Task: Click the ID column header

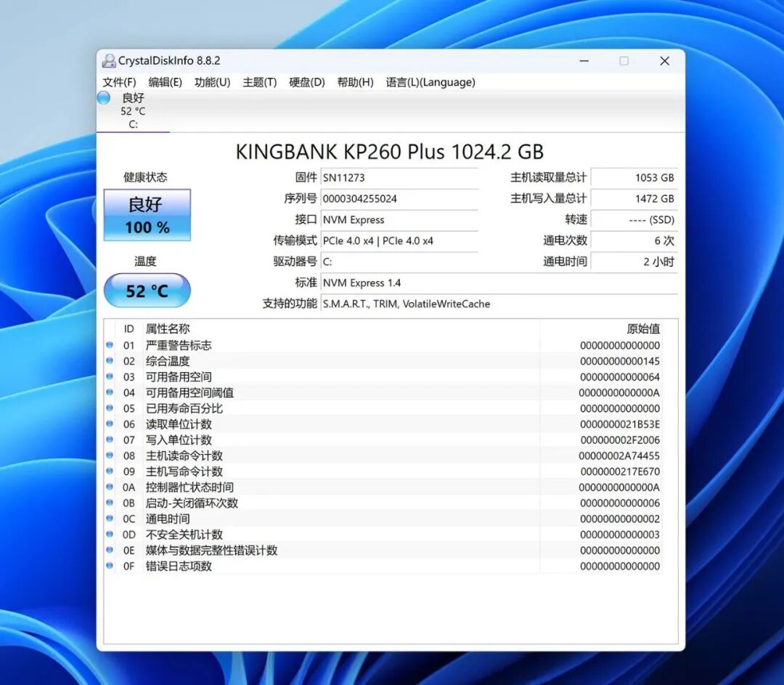Action: click(129, 329)
